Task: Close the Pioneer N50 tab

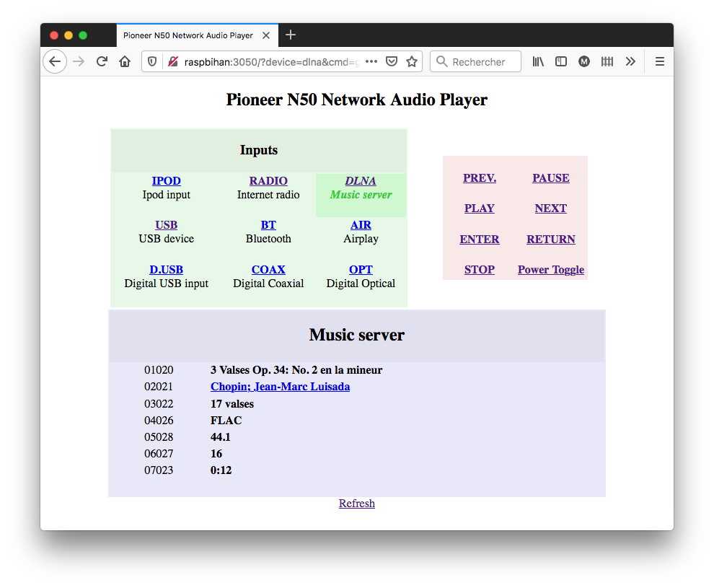Action: pos(266,35)
